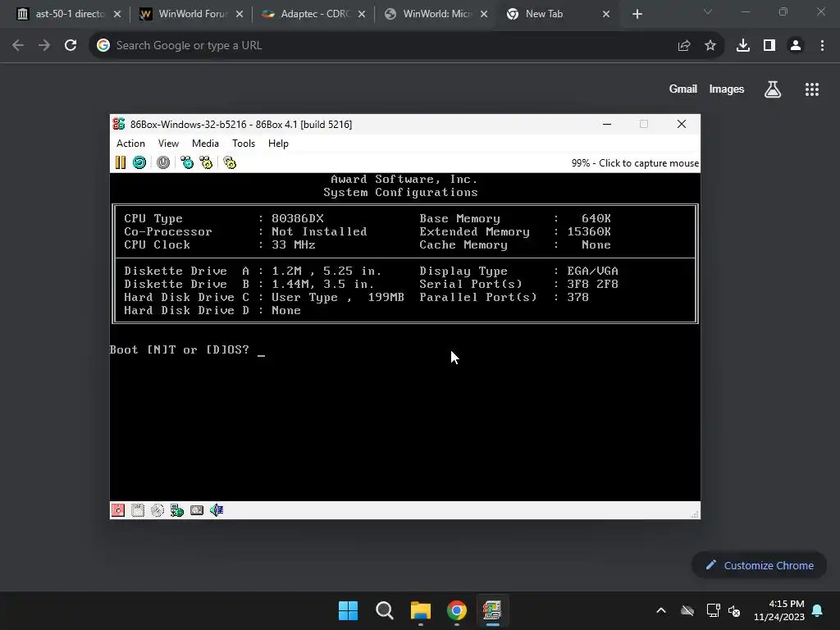This screenshot has height=630, width=840.
Task: Click the muted volume tray icon
Action: point(734,610)
